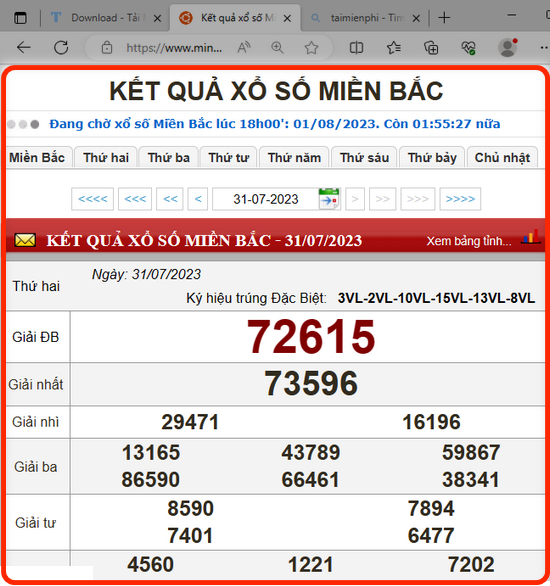Click the zoom magnifier icon in address bar

[277, 47]
